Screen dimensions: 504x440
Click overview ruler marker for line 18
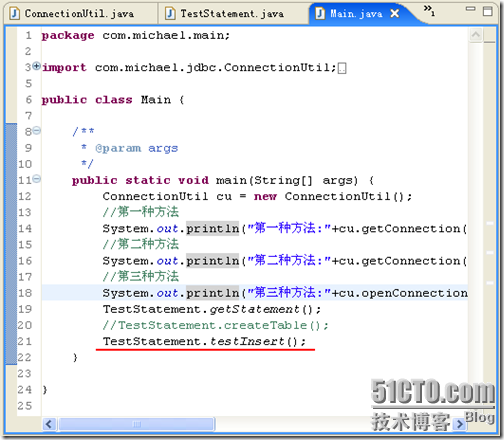(490, 283)
